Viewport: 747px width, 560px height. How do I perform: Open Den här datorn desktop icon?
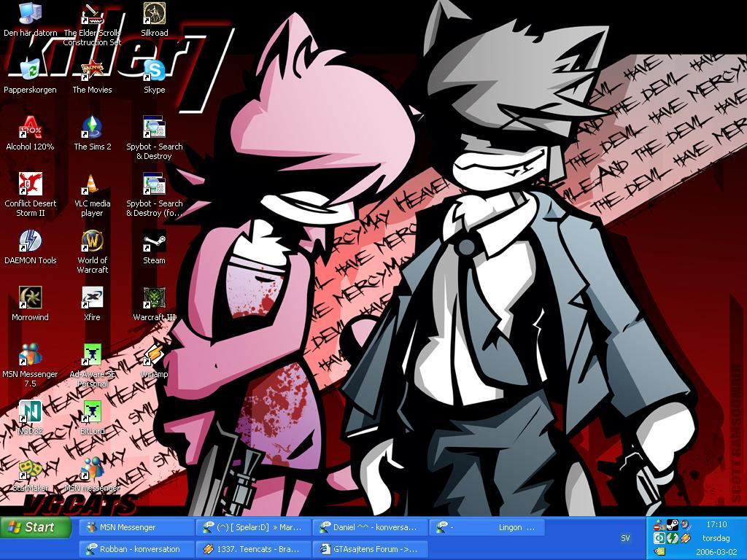31,20
